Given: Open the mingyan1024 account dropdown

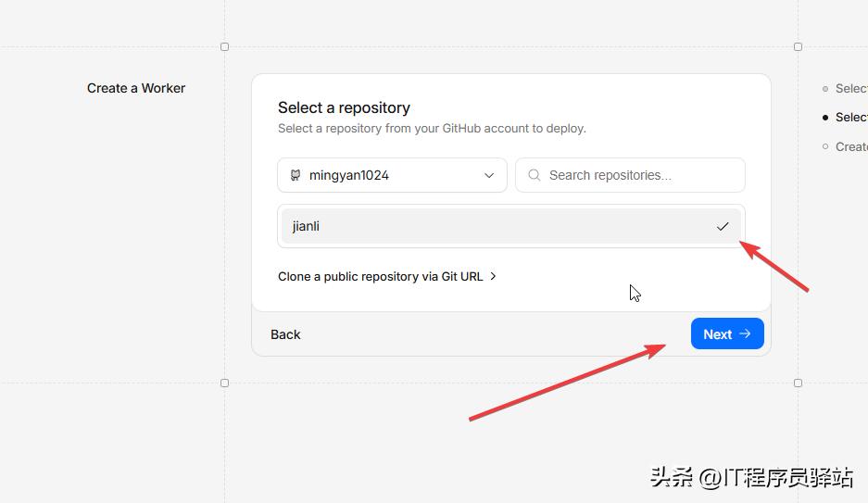Looking at the screenshot, I should [x=391, y=175].
